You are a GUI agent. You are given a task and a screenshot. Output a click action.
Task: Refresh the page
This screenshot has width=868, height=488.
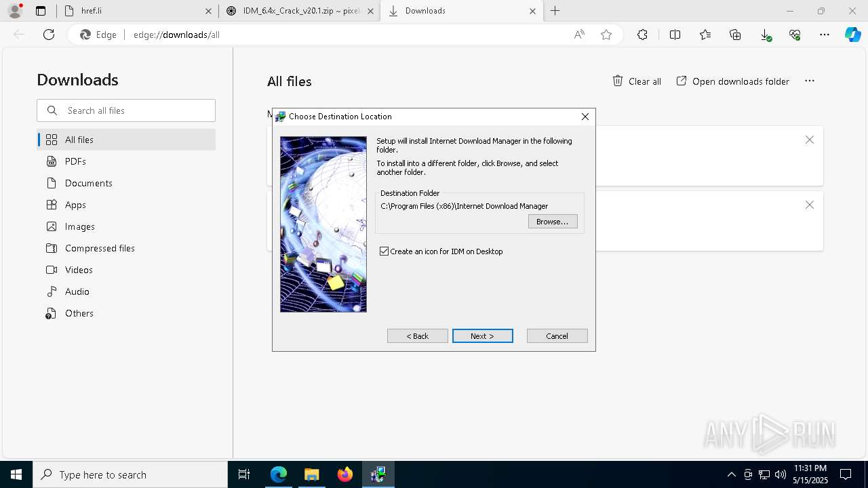click(49, 35)
